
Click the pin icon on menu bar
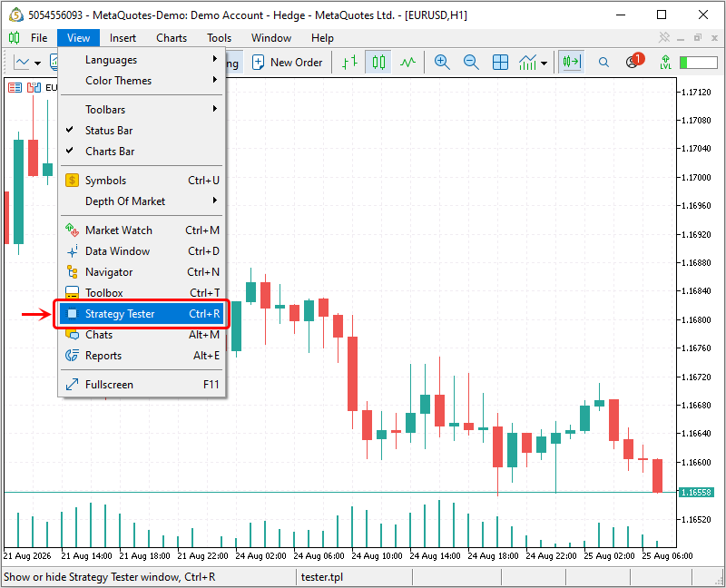(664, 37)
